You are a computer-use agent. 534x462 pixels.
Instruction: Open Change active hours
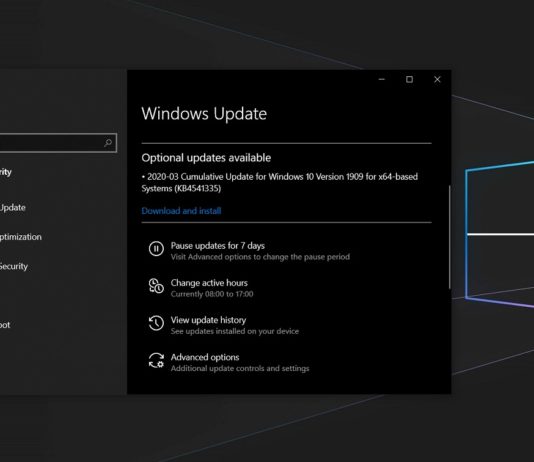point(209,283)
